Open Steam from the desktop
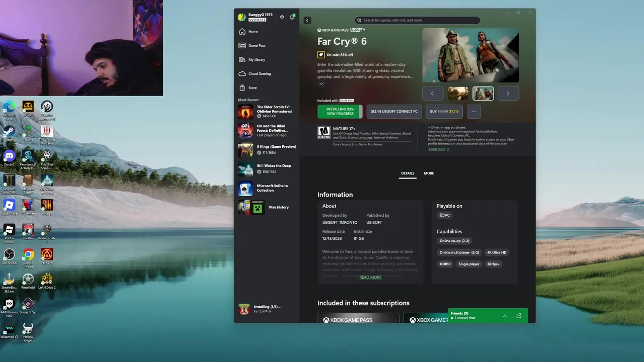 (9, 133)
